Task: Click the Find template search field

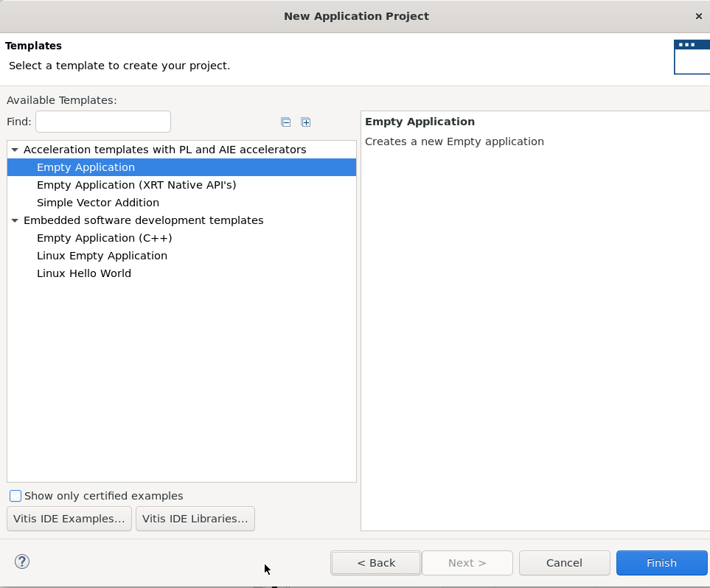Action: click(103, 122)
